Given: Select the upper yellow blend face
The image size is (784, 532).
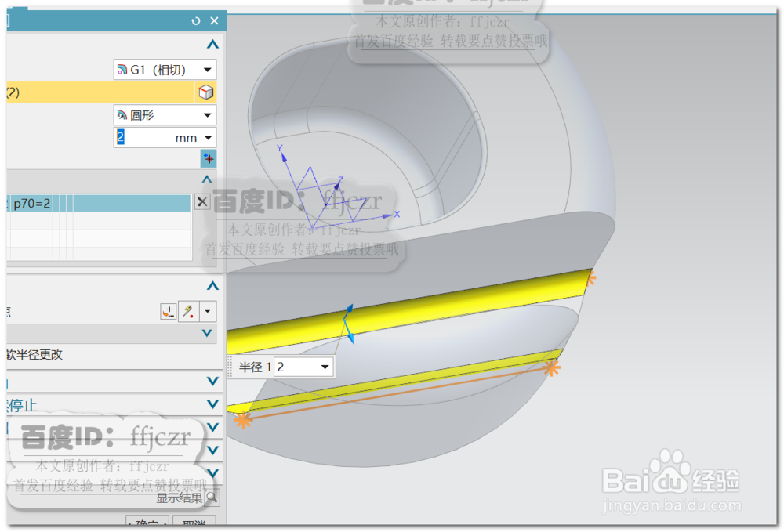Looking at the screenshot, I should tap(408, 312).
